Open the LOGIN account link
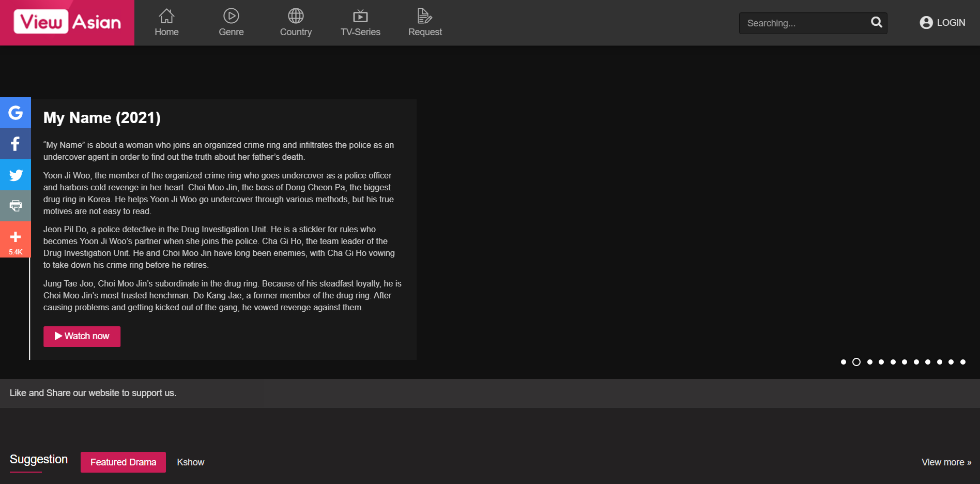The image size is (980, 484). tap(942, 23)
